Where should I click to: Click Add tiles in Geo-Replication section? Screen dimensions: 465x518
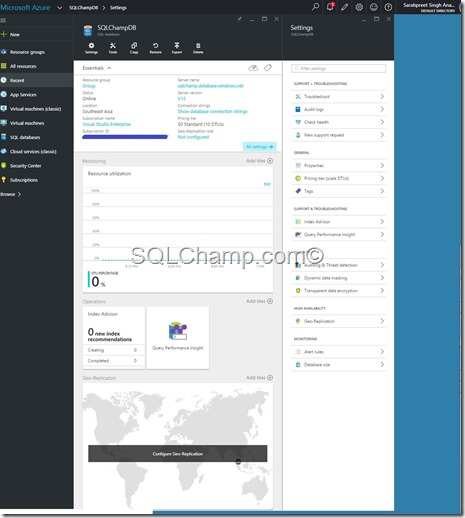[259, 378]
